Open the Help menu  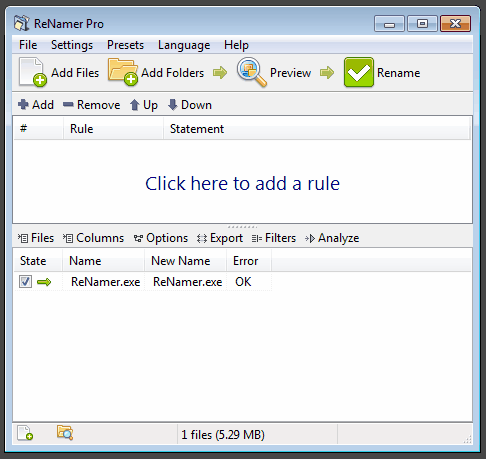click(x=236, y=45)
